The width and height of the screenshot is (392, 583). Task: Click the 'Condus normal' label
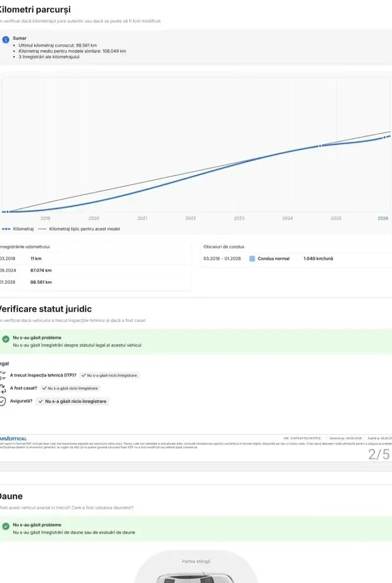tap(274, 259)
